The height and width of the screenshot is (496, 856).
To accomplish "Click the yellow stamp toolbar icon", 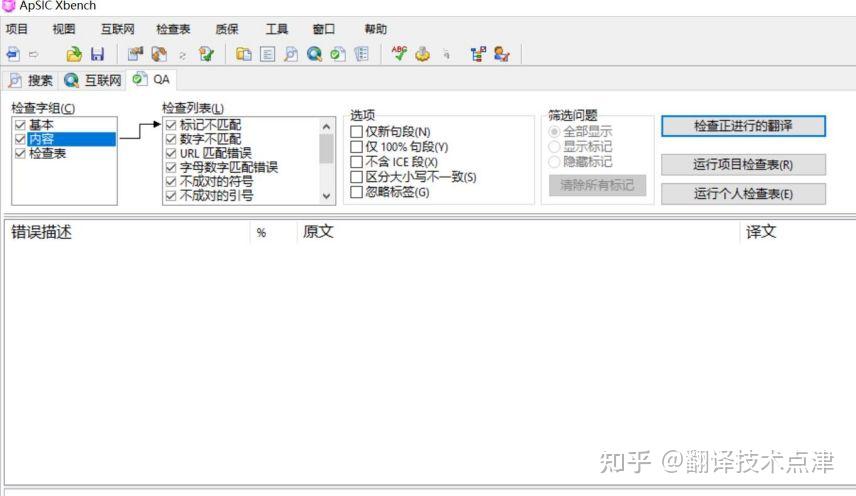I will 423,54.
